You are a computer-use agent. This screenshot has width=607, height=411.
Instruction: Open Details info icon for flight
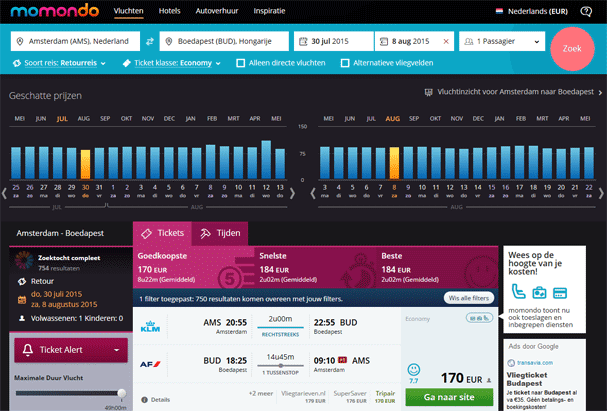144,399
